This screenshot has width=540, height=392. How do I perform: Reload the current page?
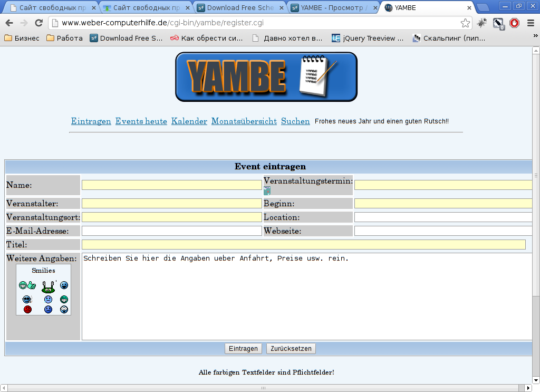click(38, 23)
